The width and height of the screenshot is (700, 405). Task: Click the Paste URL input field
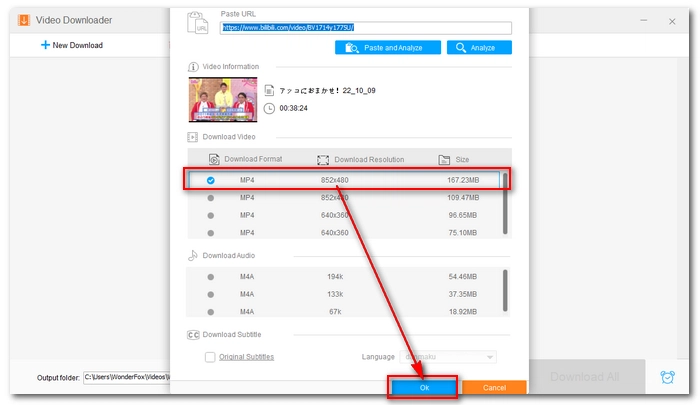tap(365, 28)
